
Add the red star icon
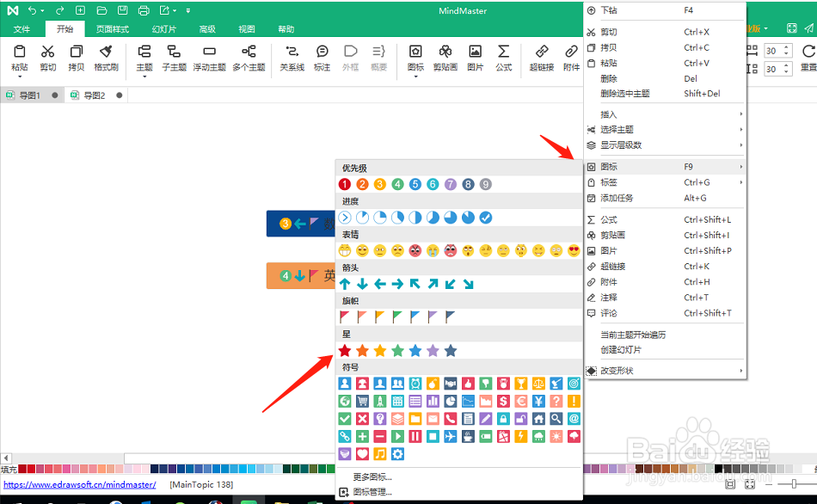(x=344, y=351)
